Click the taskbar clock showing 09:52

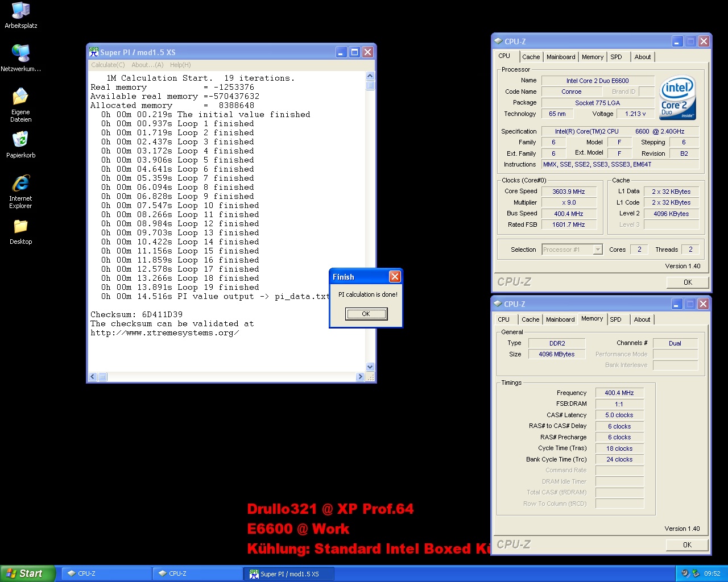point(712,573)
